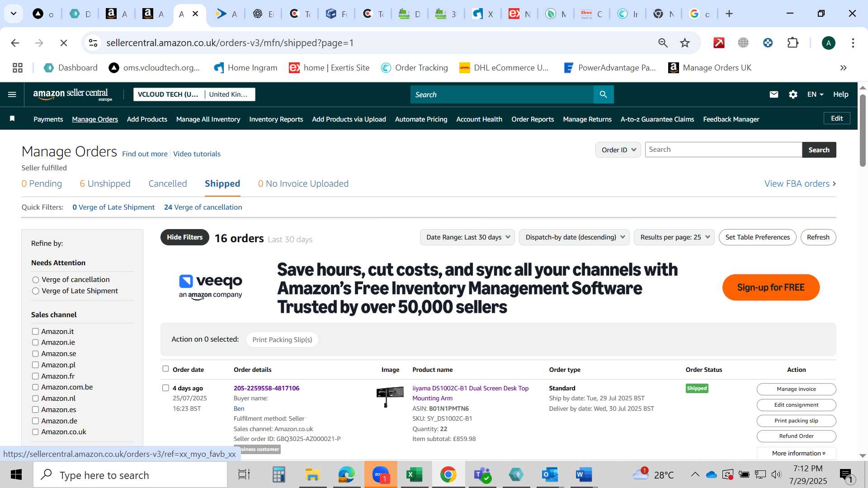Open the Windows Start menu
868x488 pixels.
point(16,475)
